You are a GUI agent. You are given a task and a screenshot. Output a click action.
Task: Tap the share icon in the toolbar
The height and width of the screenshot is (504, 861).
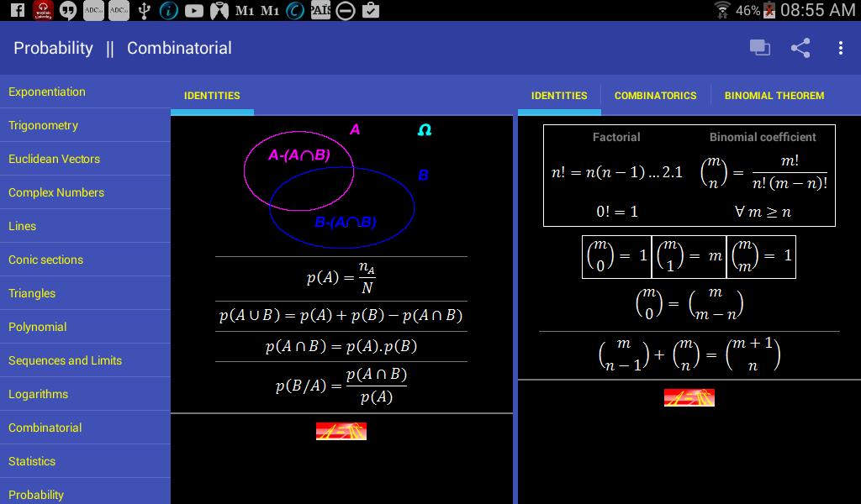[x=800, y=48]
